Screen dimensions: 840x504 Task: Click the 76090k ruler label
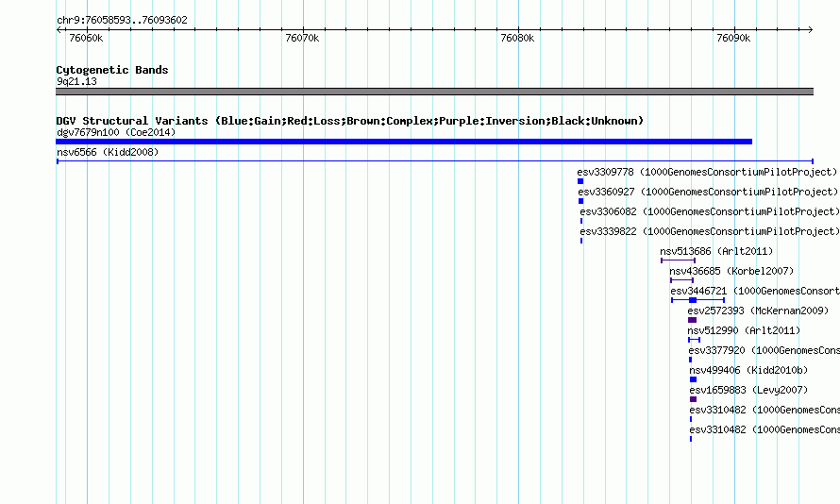[733, 38]
